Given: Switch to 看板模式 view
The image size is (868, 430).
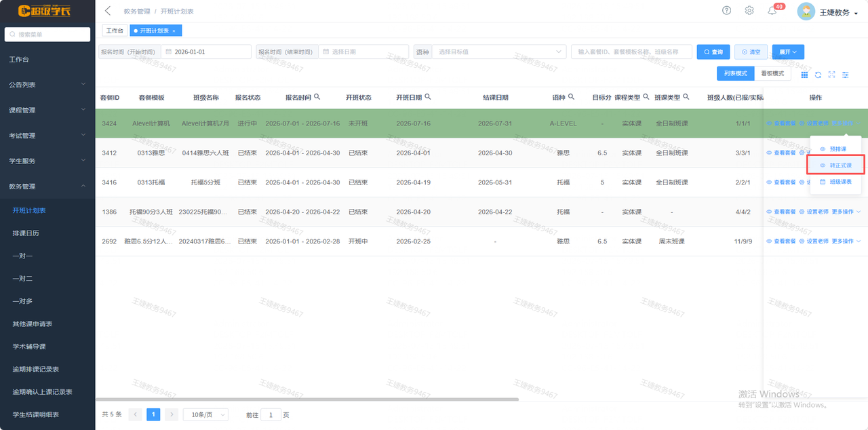Looking at the screenshot, I should [772, 73].
